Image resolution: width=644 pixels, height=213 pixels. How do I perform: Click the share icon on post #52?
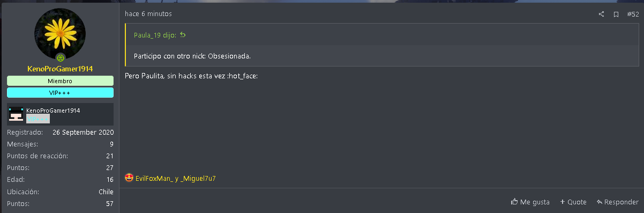pyautogui.click(x=602, y=14)
